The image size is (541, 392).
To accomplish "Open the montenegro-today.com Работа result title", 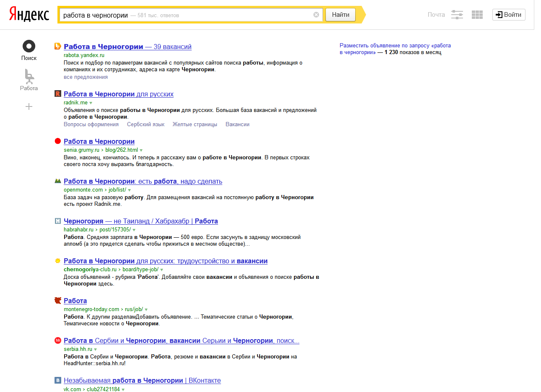I will click(x=75, y=301).
